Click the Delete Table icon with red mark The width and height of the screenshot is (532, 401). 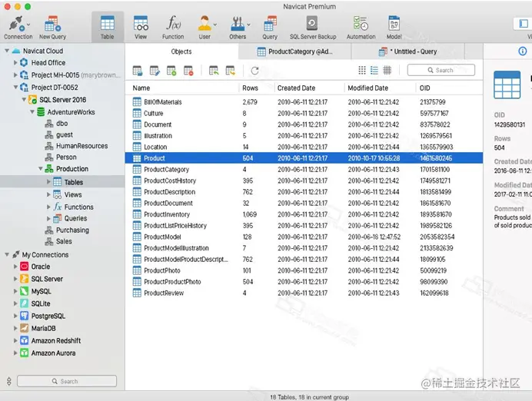188,71
